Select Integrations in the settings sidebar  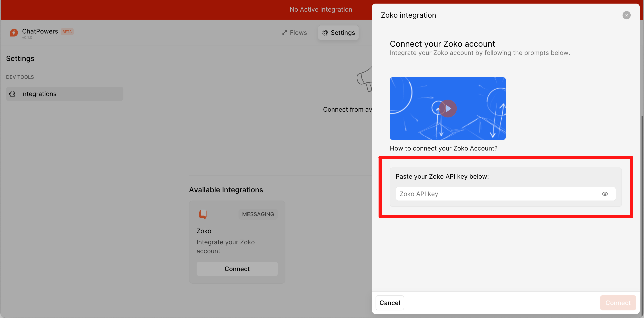tap(64, 94)
